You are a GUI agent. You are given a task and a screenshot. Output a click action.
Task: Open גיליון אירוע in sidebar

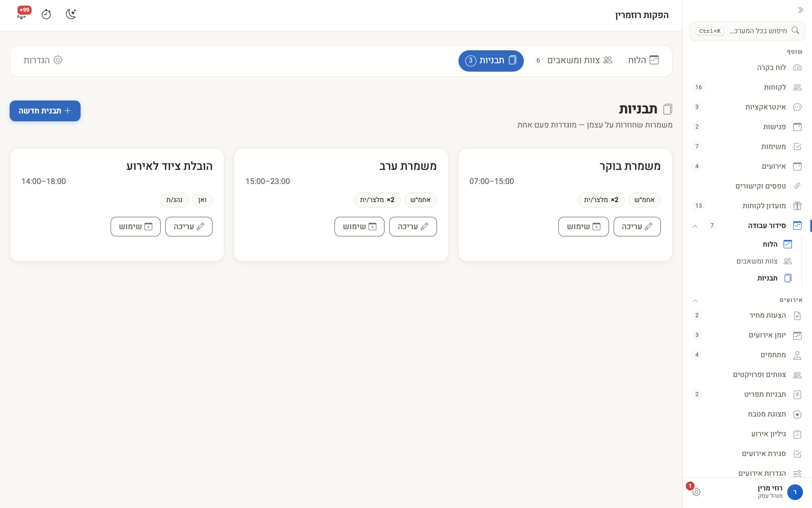(747, 434)
